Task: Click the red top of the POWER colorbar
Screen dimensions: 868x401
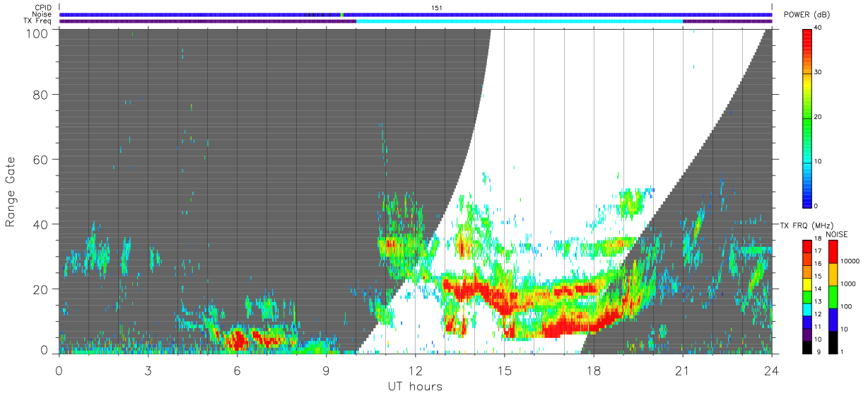Action: pos(807,42)
